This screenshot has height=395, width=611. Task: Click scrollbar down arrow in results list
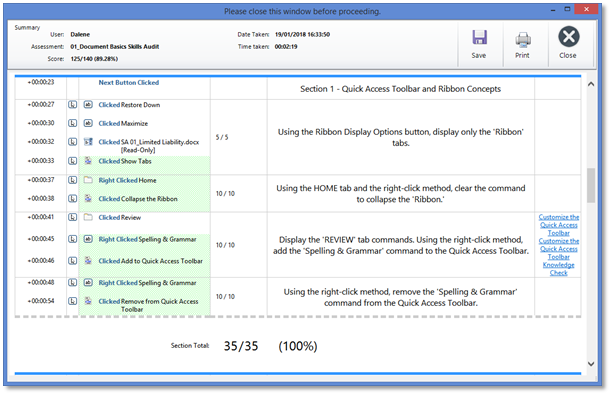pos(591,364)
